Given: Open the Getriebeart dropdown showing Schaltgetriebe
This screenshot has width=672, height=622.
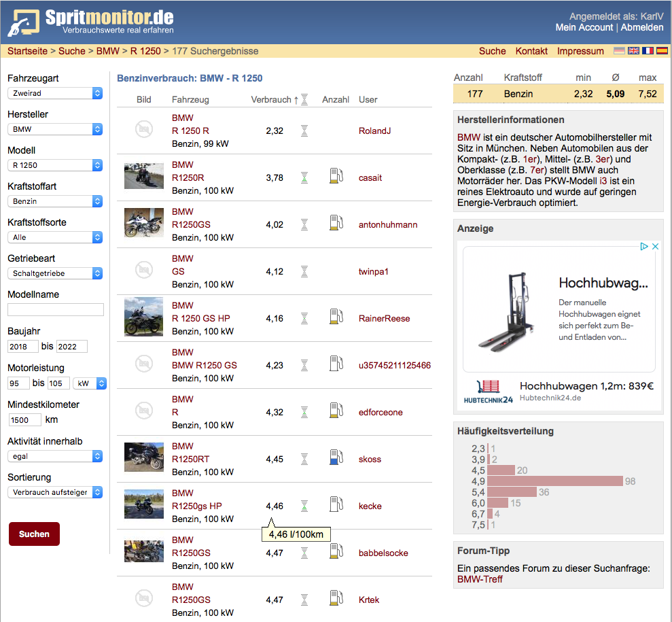Looking at the screenshot, I should coord(55,273).
